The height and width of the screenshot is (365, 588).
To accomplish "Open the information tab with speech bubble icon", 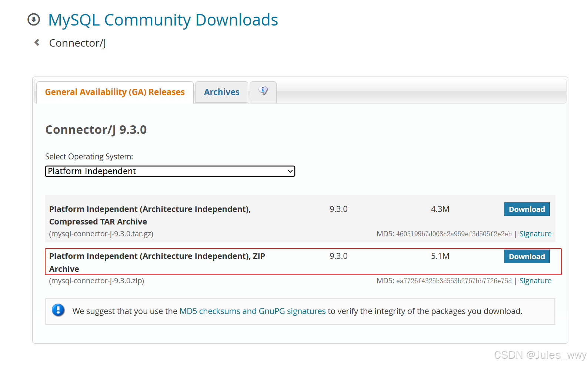I will click(x=263, y=92).
